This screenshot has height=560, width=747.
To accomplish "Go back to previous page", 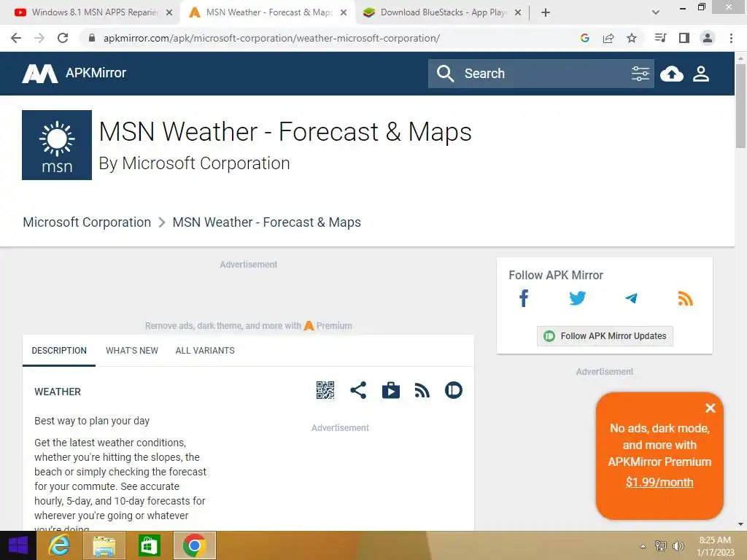I will [x=16, y=38].
